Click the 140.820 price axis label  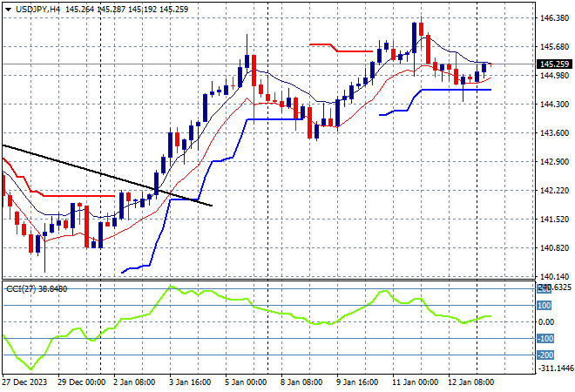click(554, 248)
